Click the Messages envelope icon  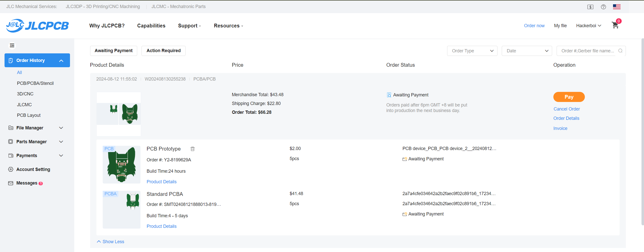[x=11, y=183]
